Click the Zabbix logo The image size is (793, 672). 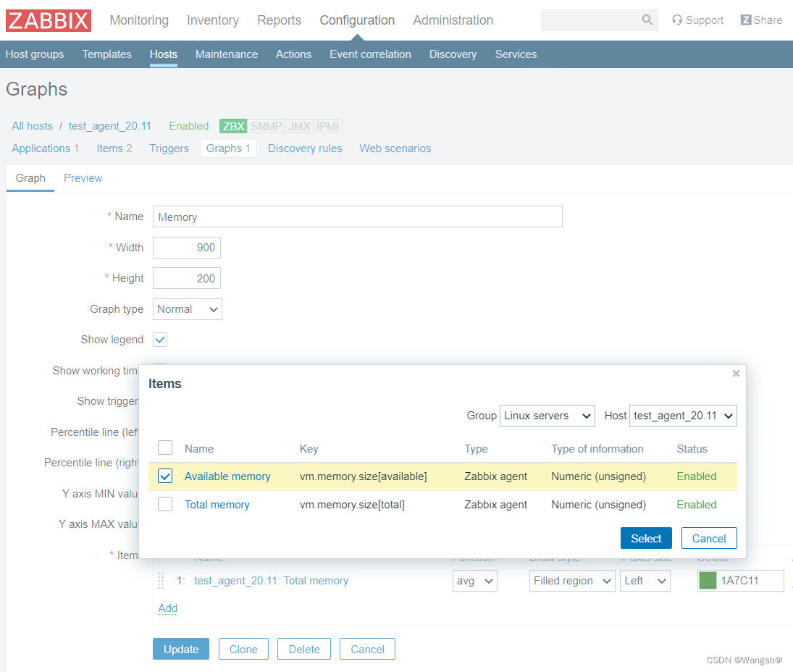(x=49, y=21)
